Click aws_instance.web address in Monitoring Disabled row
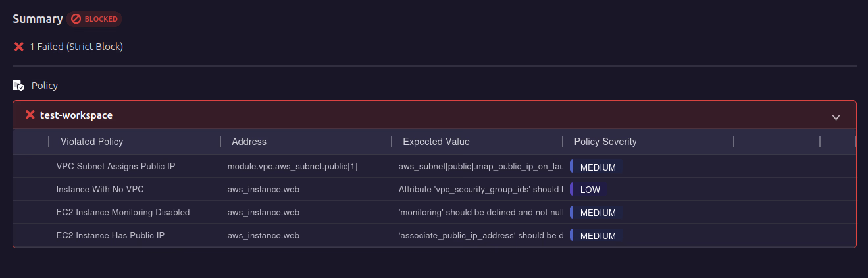 (264, 212)
